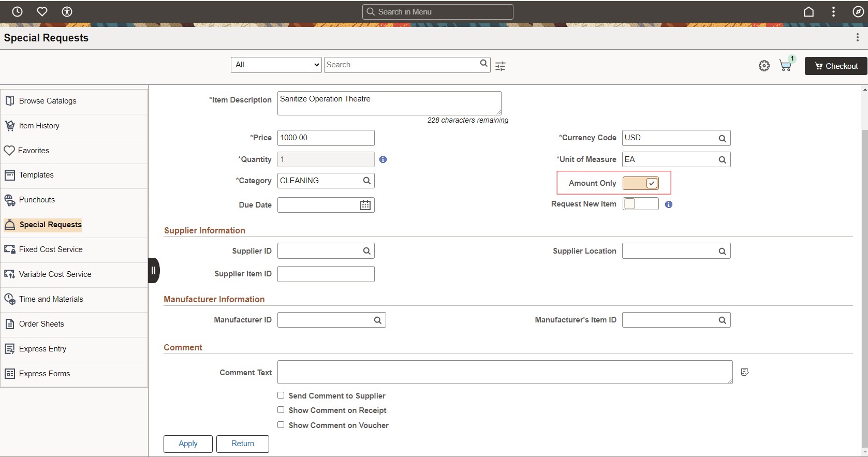This screenshot has height=457, width=868.
Task: Open the Home icon in top bar
Action: tap(808, 11)
